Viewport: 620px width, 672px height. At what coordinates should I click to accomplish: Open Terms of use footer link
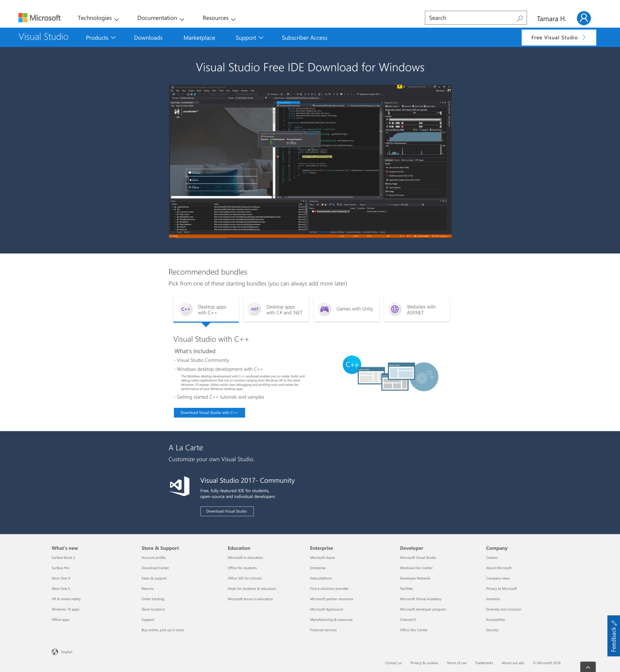click(456, 663)
